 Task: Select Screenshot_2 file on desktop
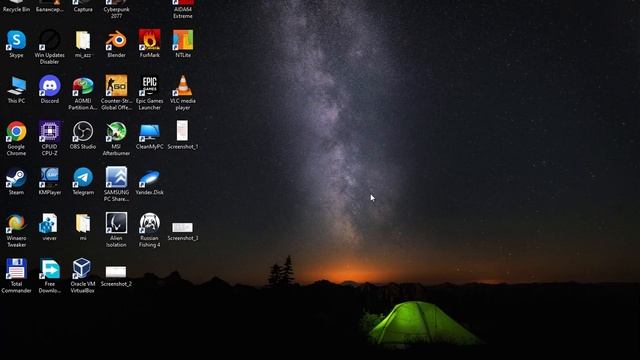(116, 276)
